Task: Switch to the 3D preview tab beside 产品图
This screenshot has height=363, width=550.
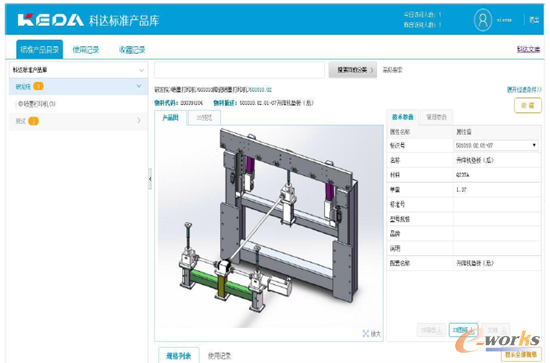Action: point(204,118)
